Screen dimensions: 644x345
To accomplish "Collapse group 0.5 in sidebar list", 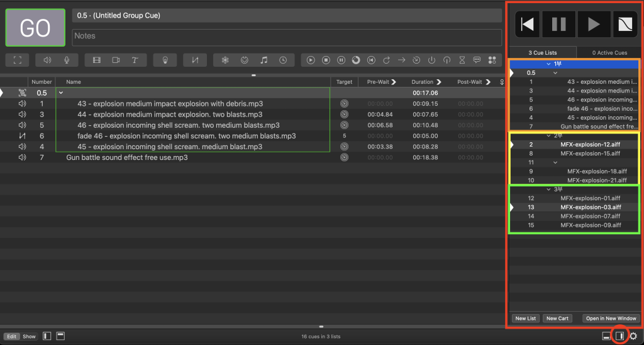I will (x=555, y=73).
